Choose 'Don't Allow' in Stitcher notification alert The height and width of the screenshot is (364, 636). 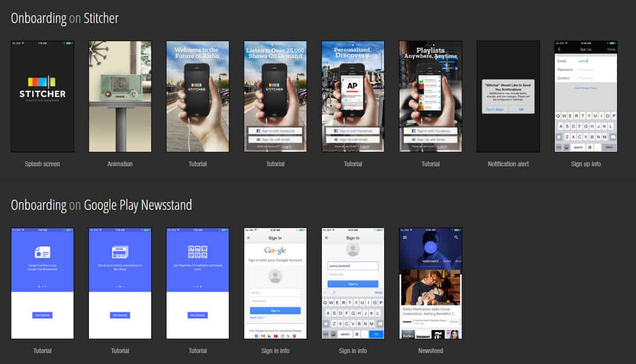(495, 110)
